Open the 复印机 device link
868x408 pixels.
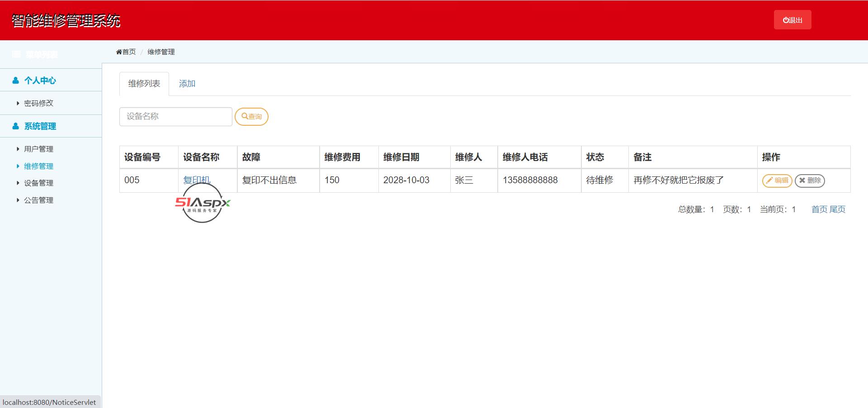click(197, 180)
